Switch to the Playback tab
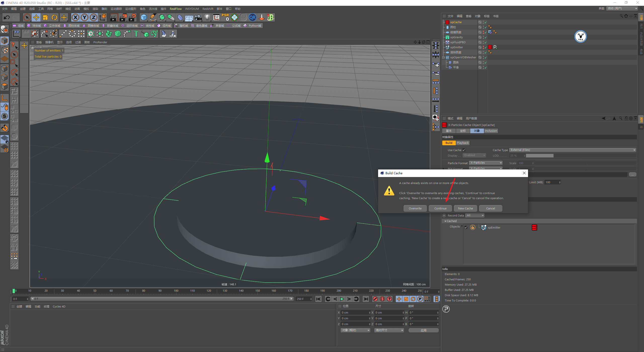This screenshot has width=644, height=352. coord(462,143)
